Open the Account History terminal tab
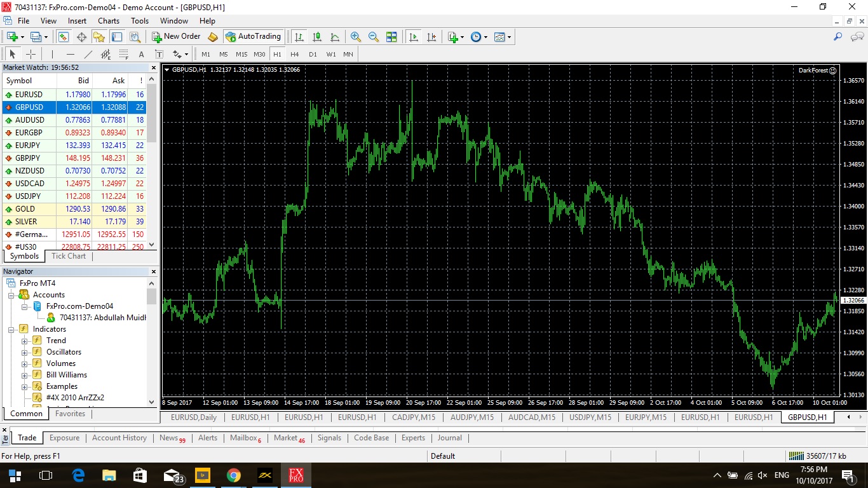 tap(119, 438)
